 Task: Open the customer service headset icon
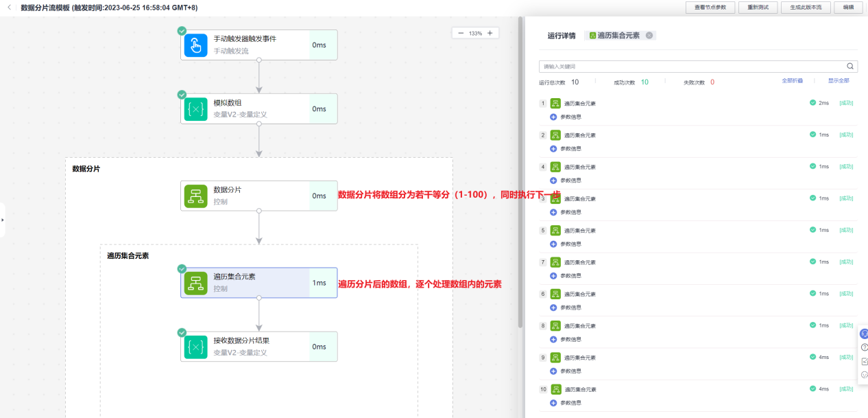click(x=863, y=334)
